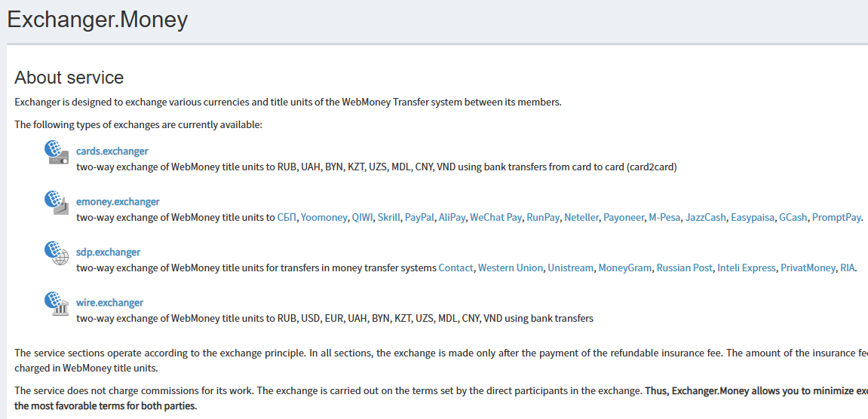Select the Unistream transfer link
Viewport: 868px width, 419px height.
pos(570,268)
